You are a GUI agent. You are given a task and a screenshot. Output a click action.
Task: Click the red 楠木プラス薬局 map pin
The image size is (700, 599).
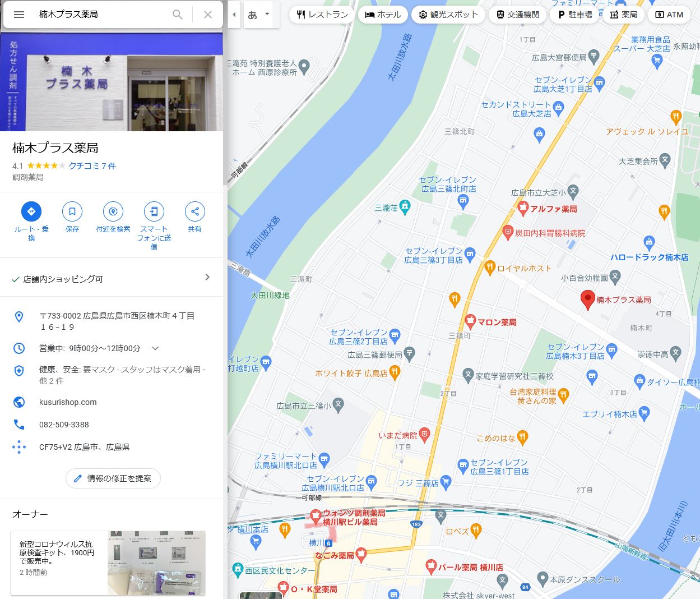(x=587, y=299)
